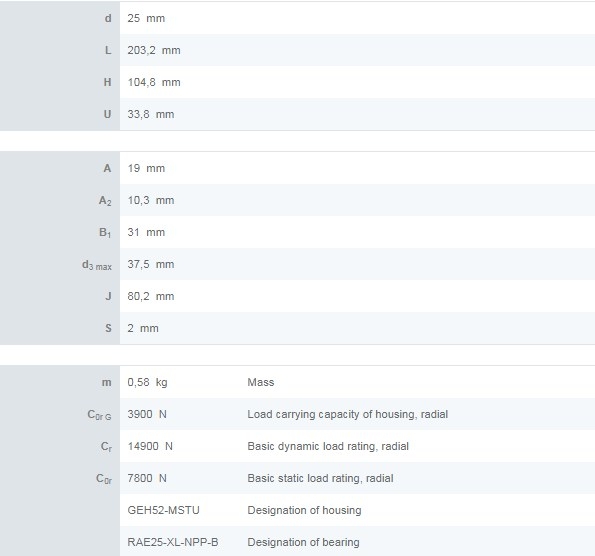Click the bearing designation RAE25-XL-NPP-B
595x556 pixels.
click(x=173, y=542)
